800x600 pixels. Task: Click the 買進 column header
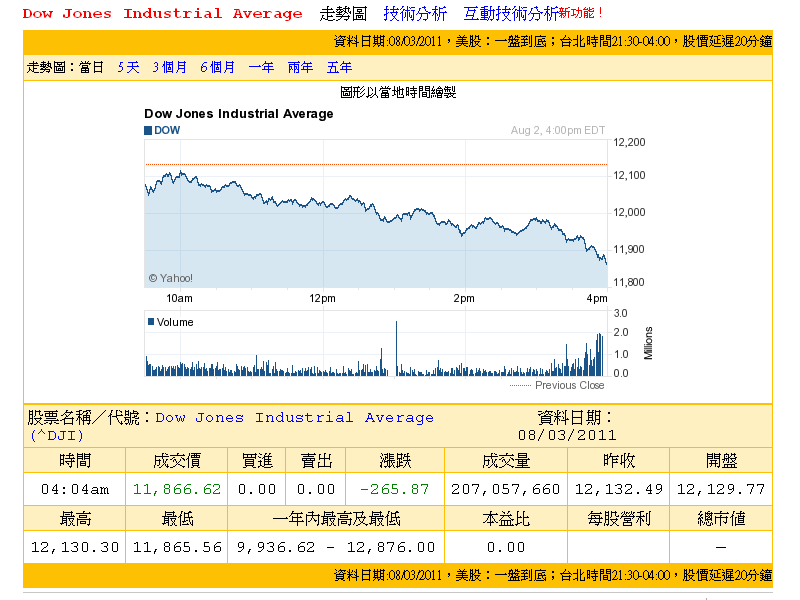pos(257,461)
